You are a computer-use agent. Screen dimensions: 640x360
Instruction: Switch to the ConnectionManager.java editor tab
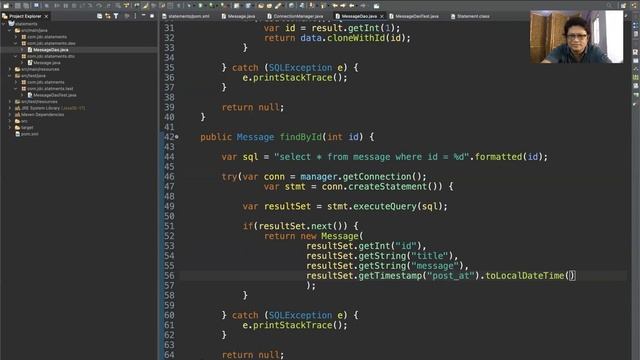[x=295, y=16]
